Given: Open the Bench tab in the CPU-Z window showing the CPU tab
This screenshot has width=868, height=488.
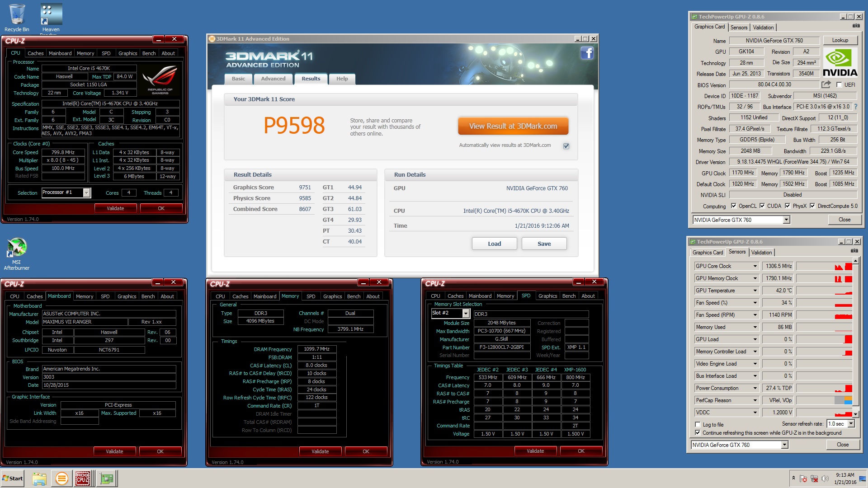Looking at the screenshot, I should (149, 53).
